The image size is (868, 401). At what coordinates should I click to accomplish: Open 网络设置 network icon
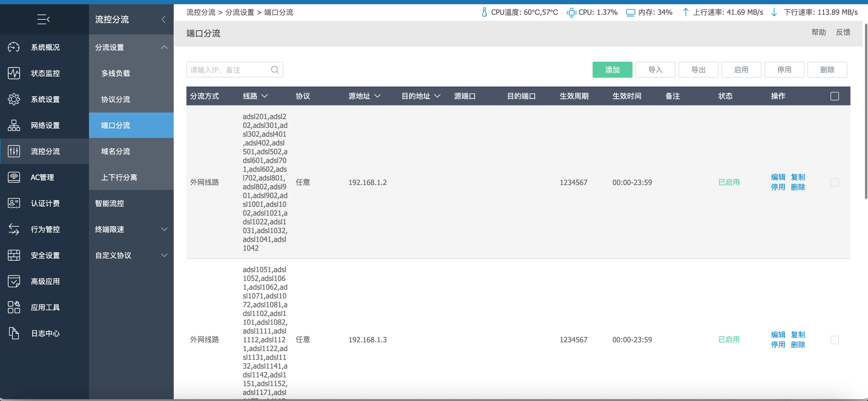pyautogui.click(x=14, y=125)
